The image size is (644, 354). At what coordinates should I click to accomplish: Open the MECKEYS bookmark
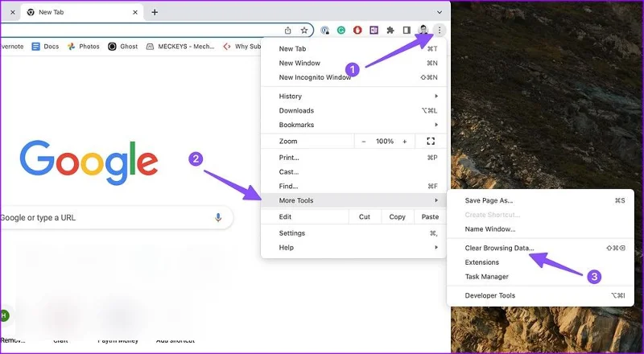[180, 47]
